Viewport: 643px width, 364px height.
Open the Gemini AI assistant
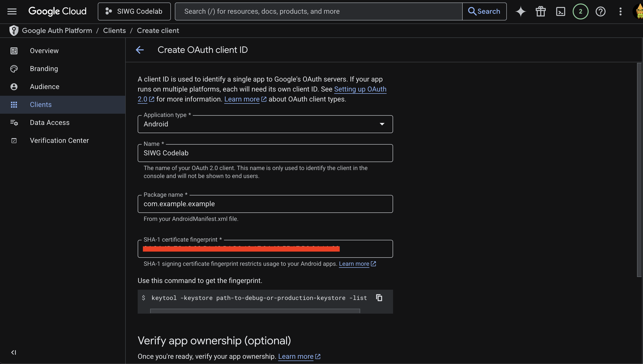pyautogui.click(x=521, y=11)
